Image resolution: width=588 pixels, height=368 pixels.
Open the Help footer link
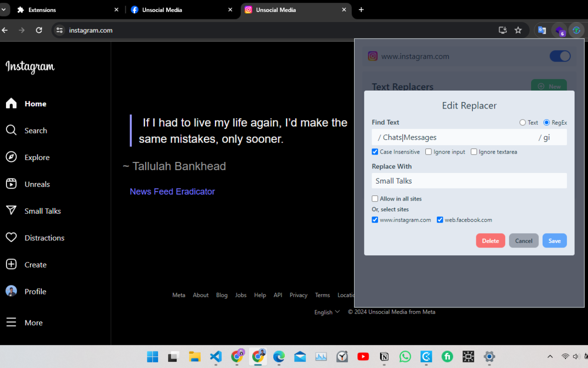[260, 295]
